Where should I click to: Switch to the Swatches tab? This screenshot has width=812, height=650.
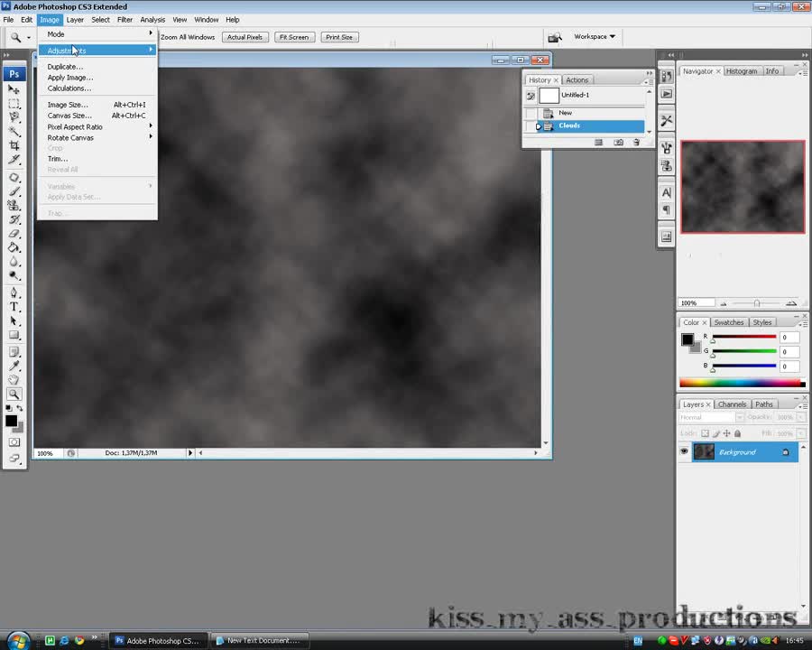[x=729, y=322]
